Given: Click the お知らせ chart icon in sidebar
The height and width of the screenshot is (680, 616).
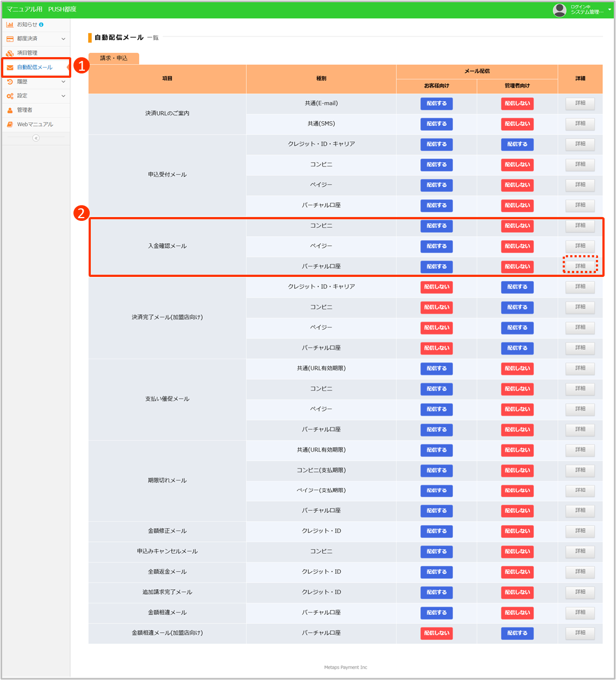Looking at the screenshot, I should pyautogui.click(x=10, y=24).
